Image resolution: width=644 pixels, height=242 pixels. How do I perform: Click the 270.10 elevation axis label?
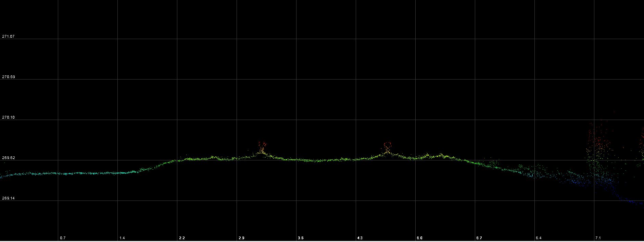[x=8, y=117]
